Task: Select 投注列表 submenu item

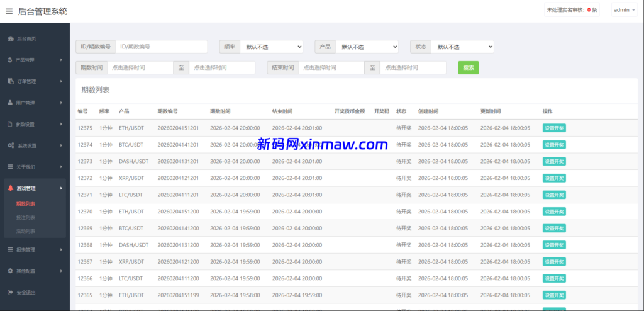Action: pyautogui.click(x=25, y=217)
